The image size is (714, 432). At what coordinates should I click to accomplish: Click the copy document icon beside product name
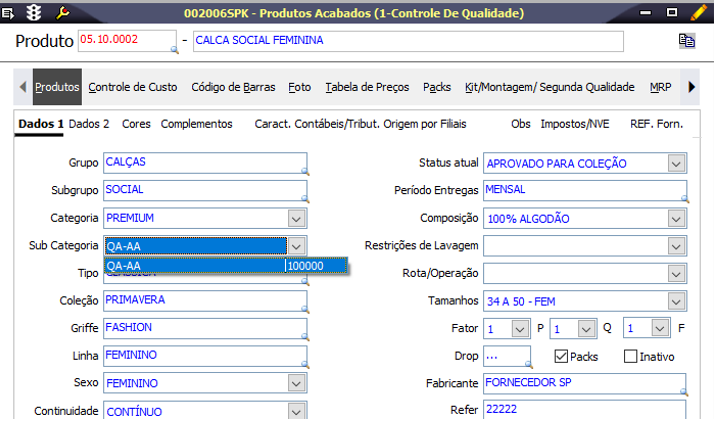pos(686,41)
